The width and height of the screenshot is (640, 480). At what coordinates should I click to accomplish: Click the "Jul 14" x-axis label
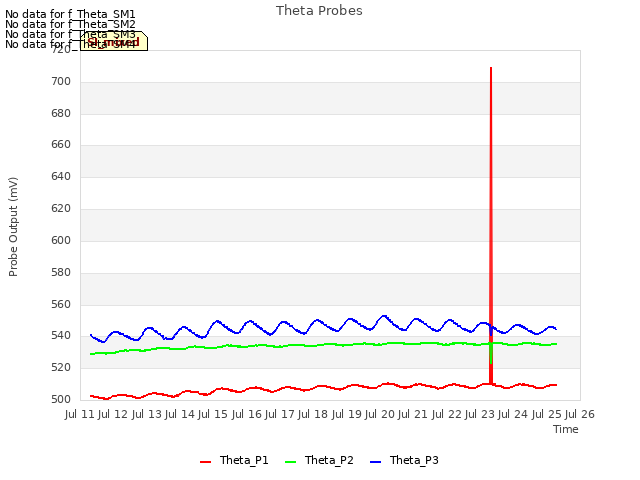(180, 414)
